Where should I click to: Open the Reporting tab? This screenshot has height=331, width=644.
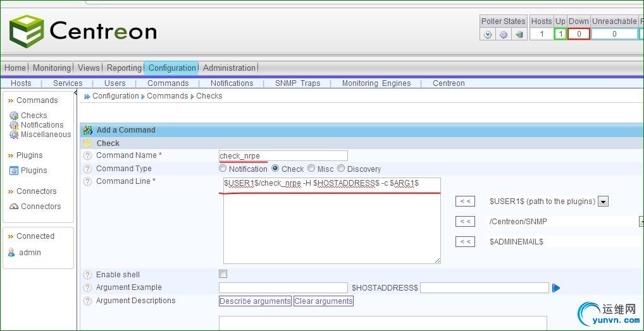tap(124, 68)
